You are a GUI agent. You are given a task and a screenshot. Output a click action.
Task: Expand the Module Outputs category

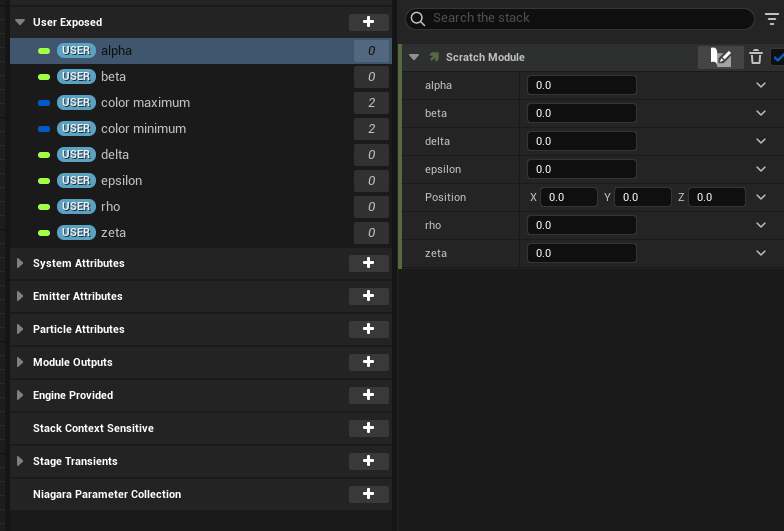click(20, 362)
